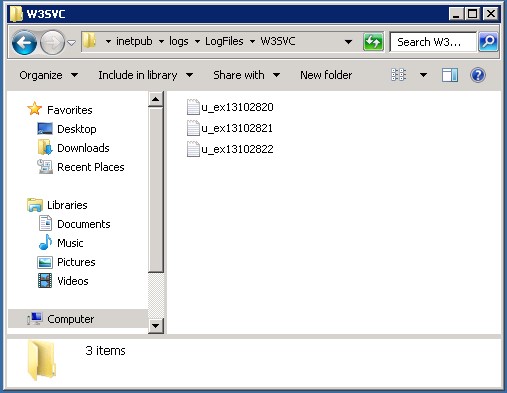Toggle the preview pane icon
This screenshot has height=393, width=507.
[450, 75]
